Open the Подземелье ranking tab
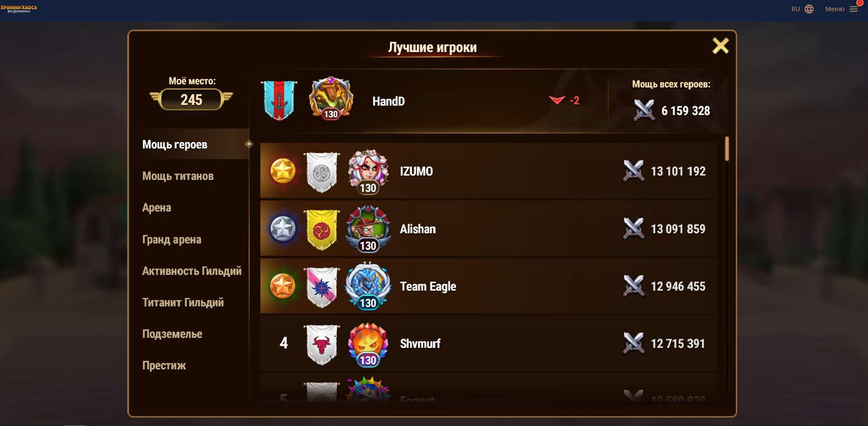The height and width of the screenshot is (426, 868). pyautogui.click(x=172, y=334)
